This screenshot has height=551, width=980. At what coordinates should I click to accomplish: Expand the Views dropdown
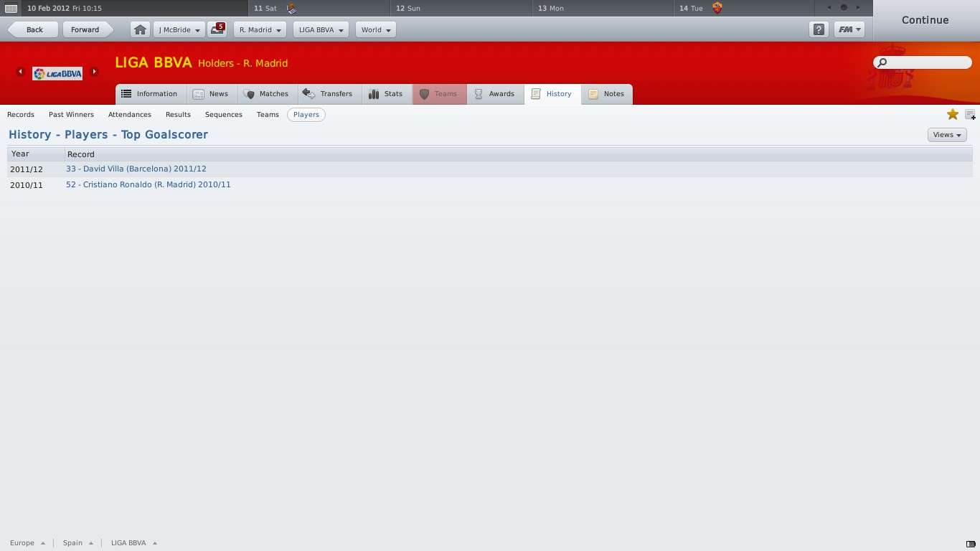[x=947, y=135]
